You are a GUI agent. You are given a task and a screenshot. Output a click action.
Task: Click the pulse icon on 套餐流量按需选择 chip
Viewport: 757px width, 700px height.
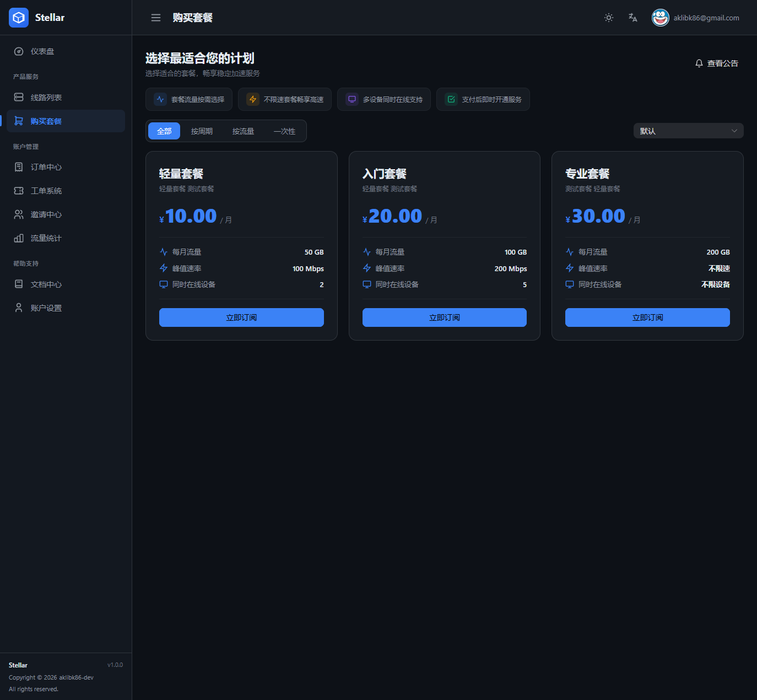tap(160, 99)
